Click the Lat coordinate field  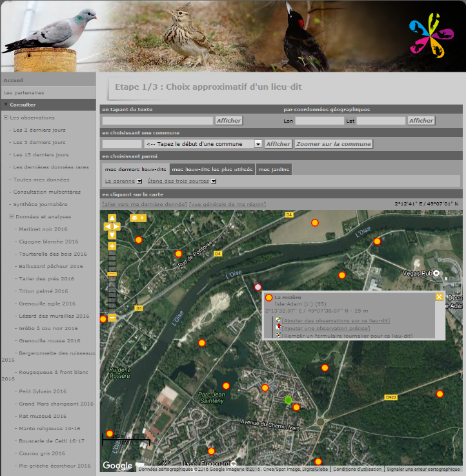click(x=381, y=121)
